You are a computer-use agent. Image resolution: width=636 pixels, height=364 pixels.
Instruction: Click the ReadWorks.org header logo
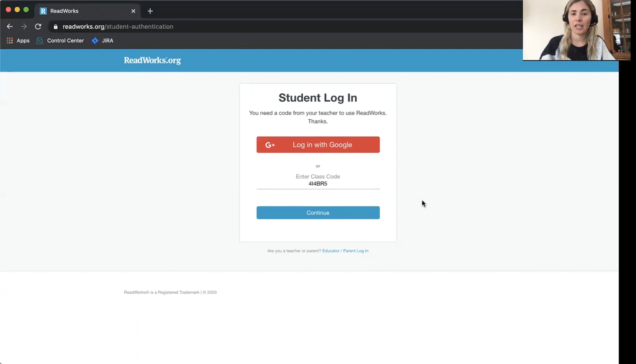[152, 60]
